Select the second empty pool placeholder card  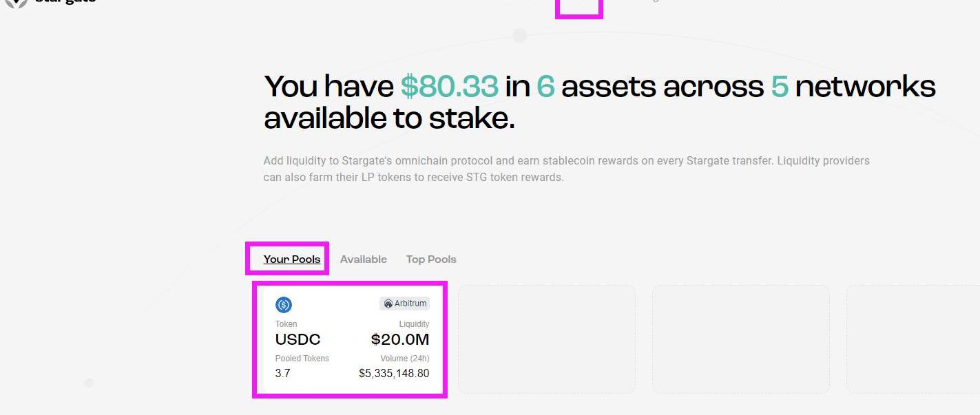[740, 339]
